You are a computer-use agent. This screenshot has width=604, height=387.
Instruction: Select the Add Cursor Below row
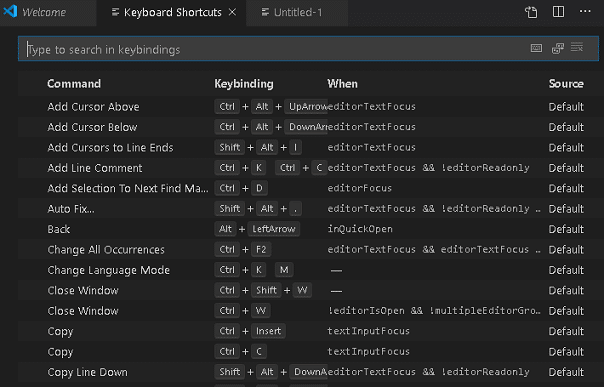[308, 127]
